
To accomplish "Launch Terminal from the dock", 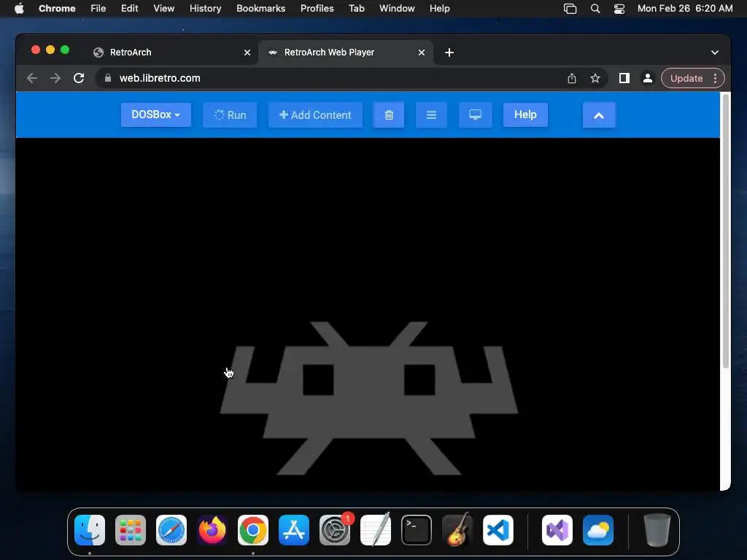I will pos(417,530).
